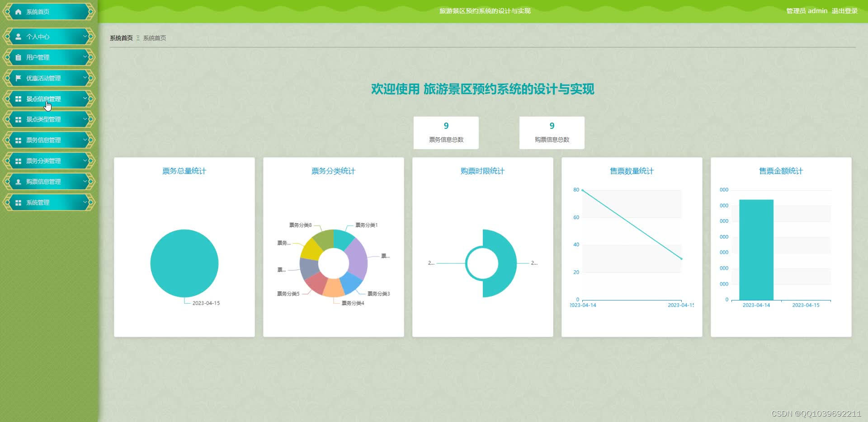Click the teal bar in 售票金额统计 chart

pos(756,250)
